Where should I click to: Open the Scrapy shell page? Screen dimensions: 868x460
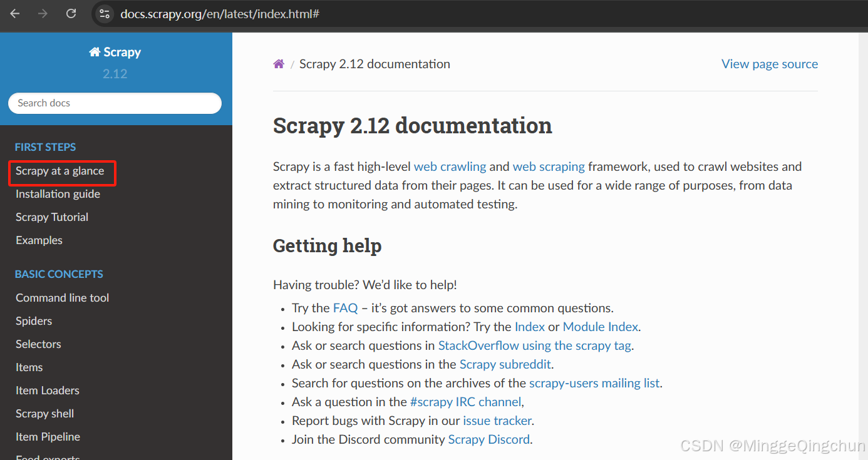(x=44, y=414)
